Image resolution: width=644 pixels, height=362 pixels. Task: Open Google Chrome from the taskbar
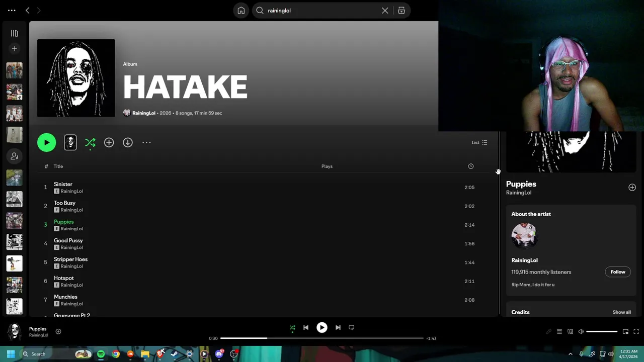pos(116,354)
